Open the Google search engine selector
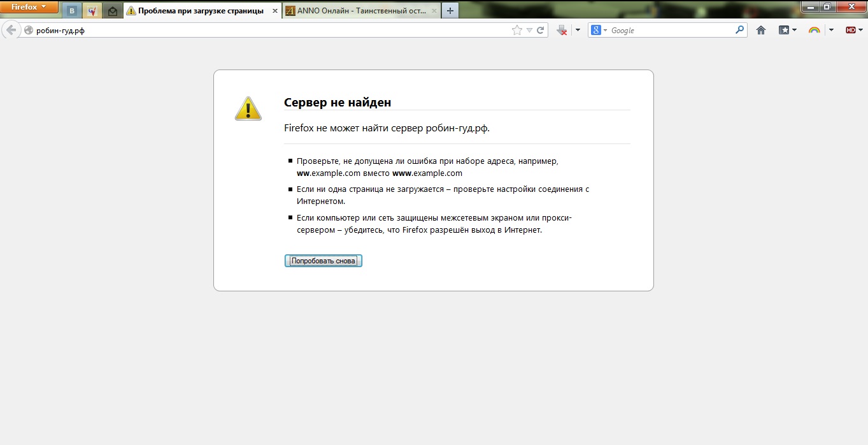Viewport: 868px width, 445px height. coord(599,30)
